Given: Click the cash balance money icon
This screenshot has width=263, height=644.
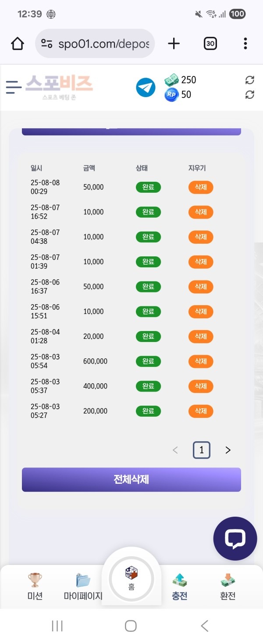Looking at the screenshot, I should click(x=171, y=80).
